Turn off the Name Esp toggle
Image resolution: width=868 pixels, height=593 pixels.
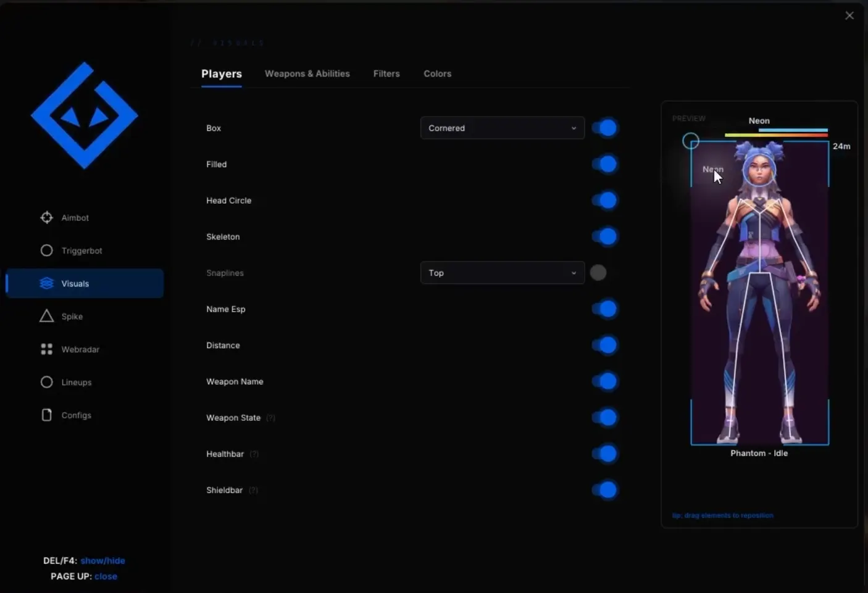point(604,309)
